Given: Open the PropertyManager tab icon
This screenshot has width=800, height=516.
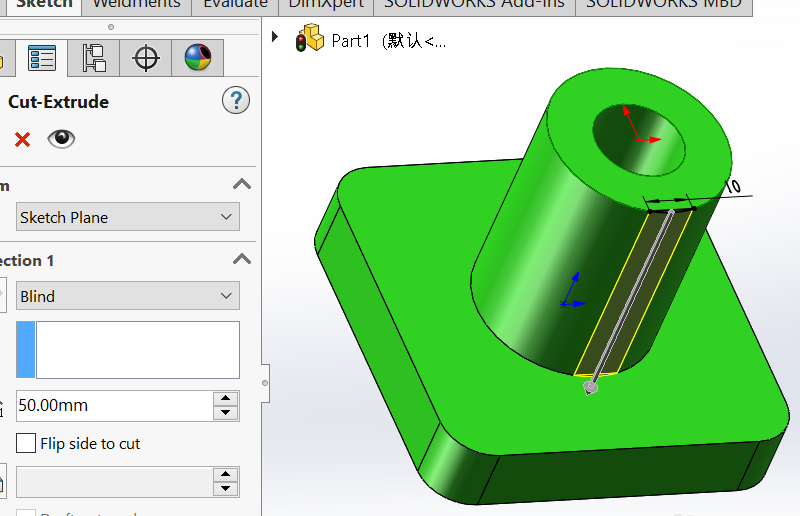Looking at the screenshot, I should pyautogui.click(x=42, y=58).
